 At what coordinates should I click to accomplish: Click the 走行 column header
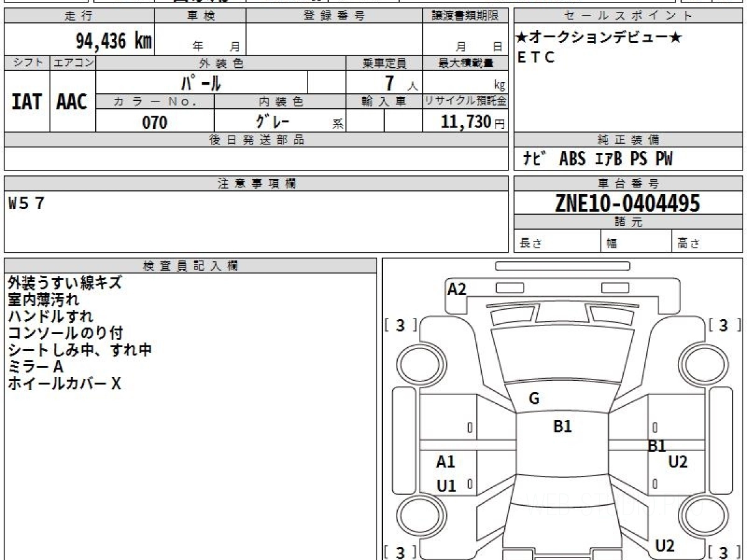click(x=79, y=16)
